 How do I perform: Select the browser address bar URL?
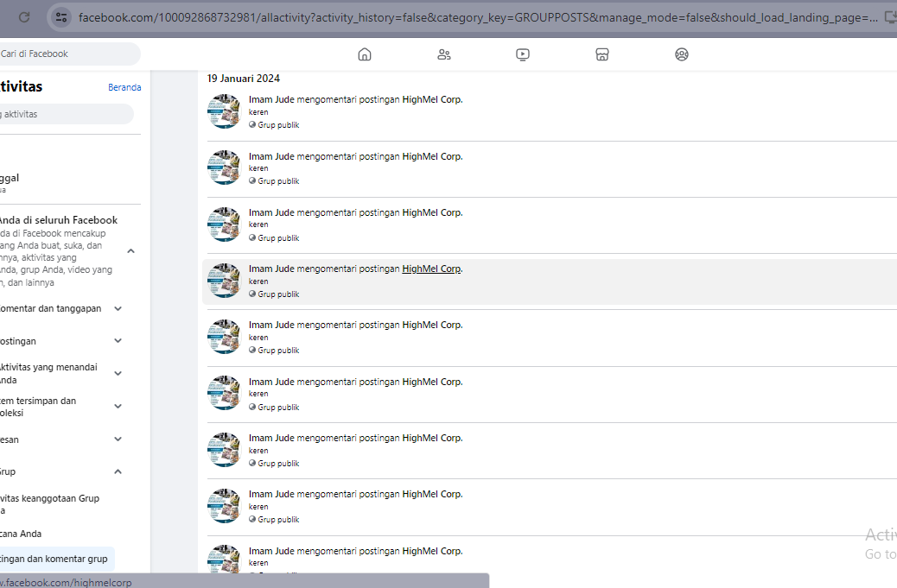[478, 18]
